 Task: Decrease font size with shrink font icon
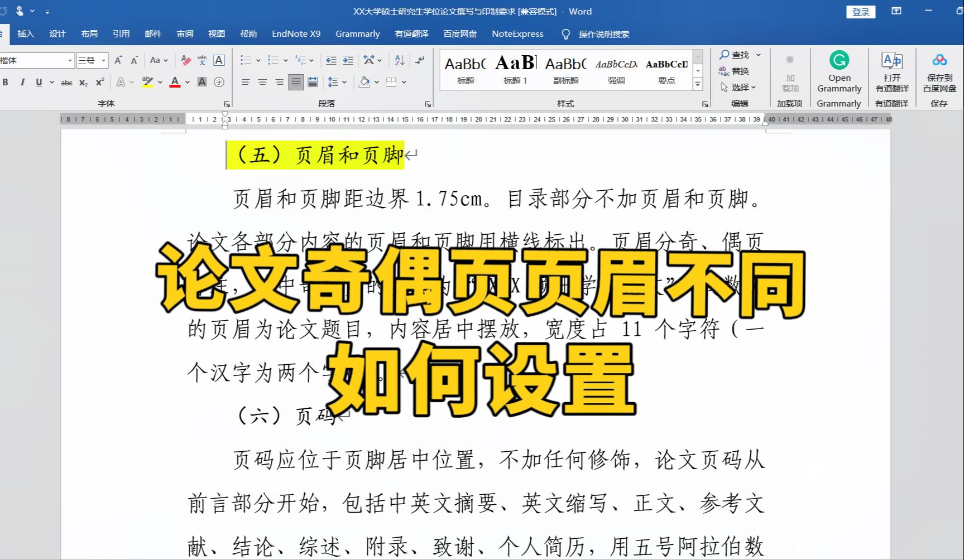pos(135,60)
